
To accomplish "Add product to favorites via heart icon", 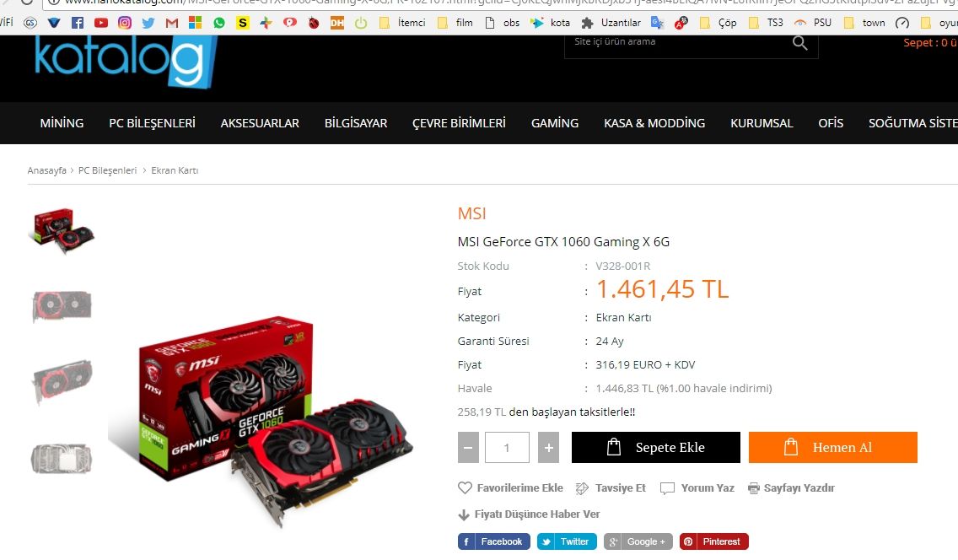I will click(465, 487).
